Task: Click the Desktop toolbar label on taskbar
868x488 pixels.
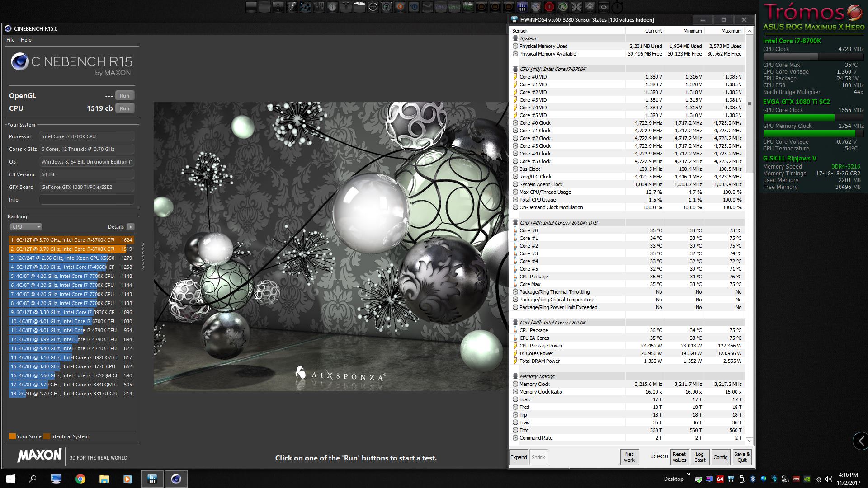Action: click(x=674, y=479)
